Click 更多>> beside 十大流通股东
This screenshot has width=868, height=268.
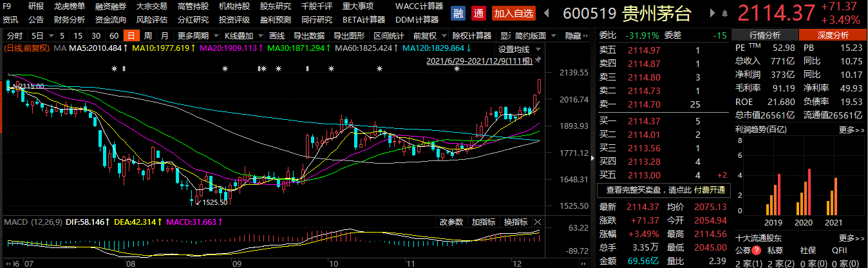tap(851, 238)
